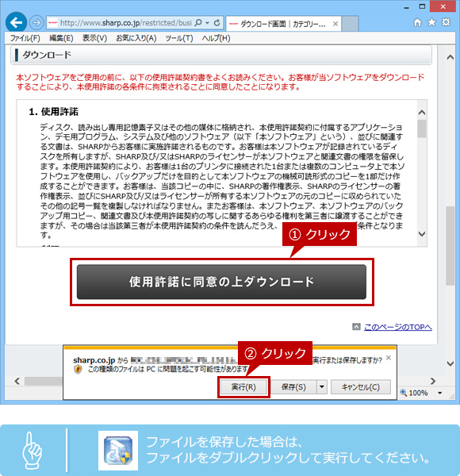The height and width of the screenshot is (476, 460).
Task: Click キャンセル(C) in download bar
Action: pyautogui.click(x=361, y=387)
